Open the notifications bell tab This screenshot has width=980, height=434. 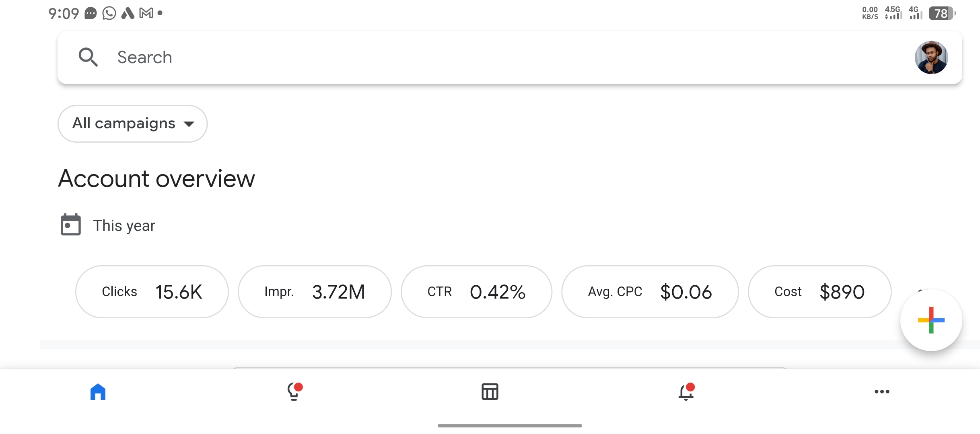[686, 392]
